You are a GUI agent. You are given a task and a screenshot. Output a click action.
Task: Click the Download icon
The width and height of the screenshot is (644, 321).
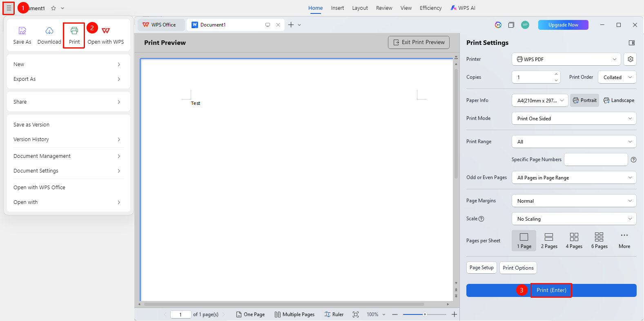click(x=49, y=31)
